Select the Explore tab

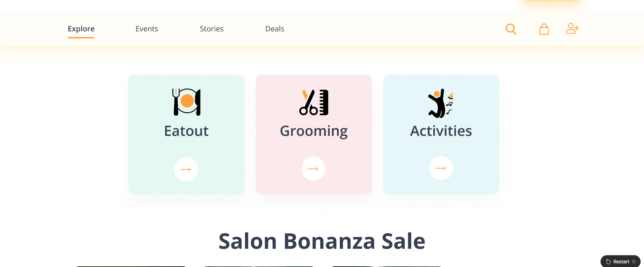81,29
